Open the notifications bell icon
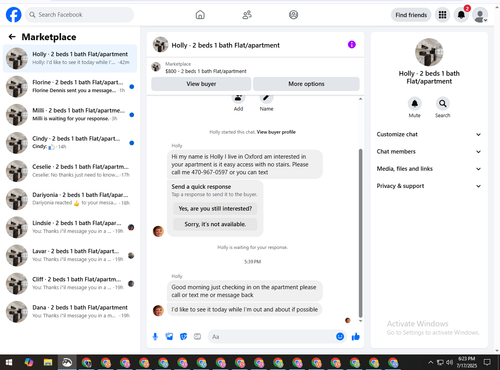 tap(461, 15)
